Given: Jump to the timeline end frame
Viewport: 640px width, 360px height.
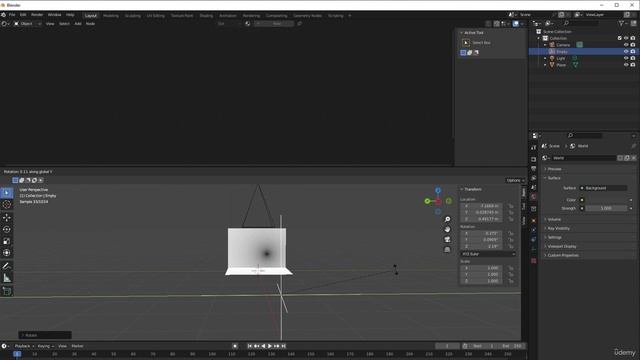Looking at the screenshot, I should click(283, 346).
